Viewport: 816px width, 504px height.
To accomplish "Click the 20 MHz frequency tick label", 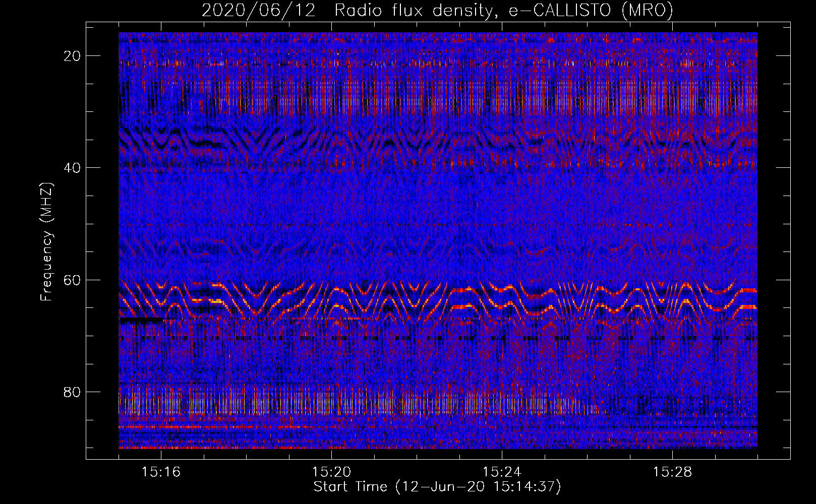I will pos(73,56).
